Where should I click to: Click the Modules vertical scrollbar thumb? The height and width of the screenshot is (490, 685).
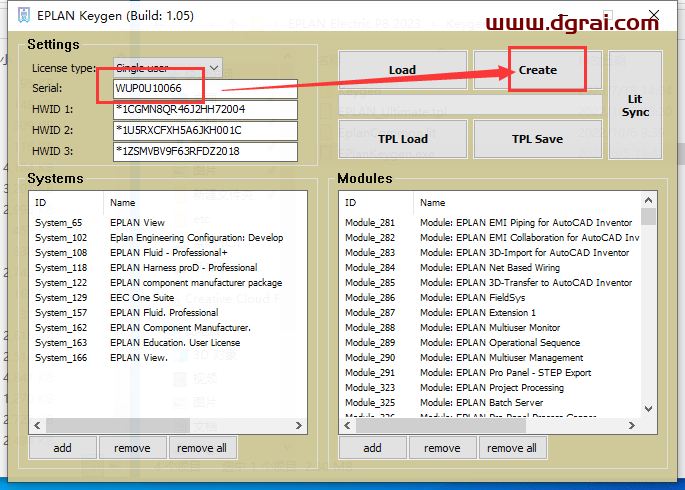pos(649,217)
